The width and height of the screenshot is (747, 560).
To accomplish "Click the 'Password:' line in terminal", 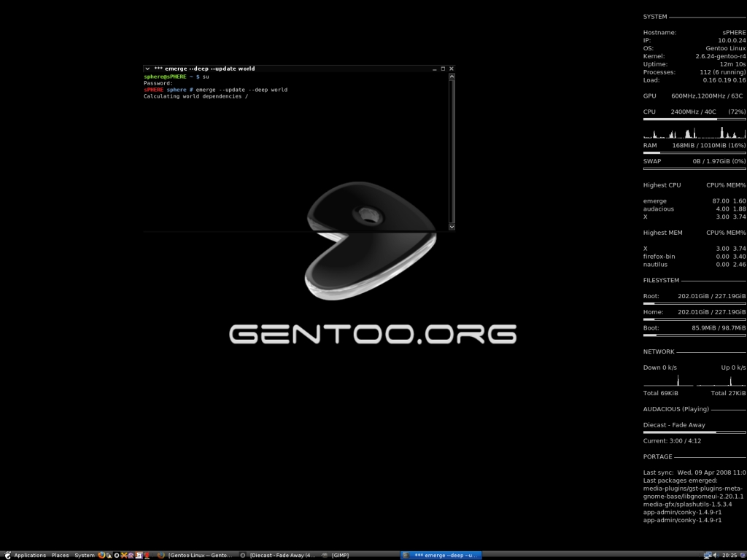I will point(158,83).
